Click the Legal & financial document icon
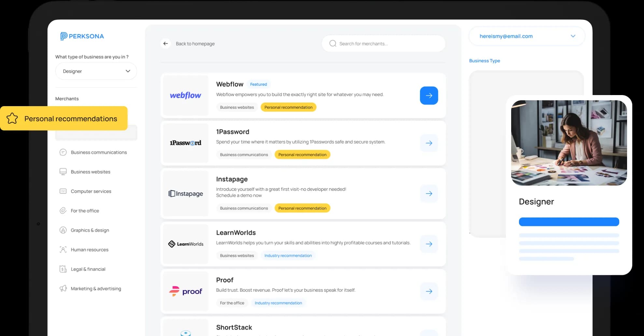Screen dimensions: 644x336 click(x=63, y=269)
